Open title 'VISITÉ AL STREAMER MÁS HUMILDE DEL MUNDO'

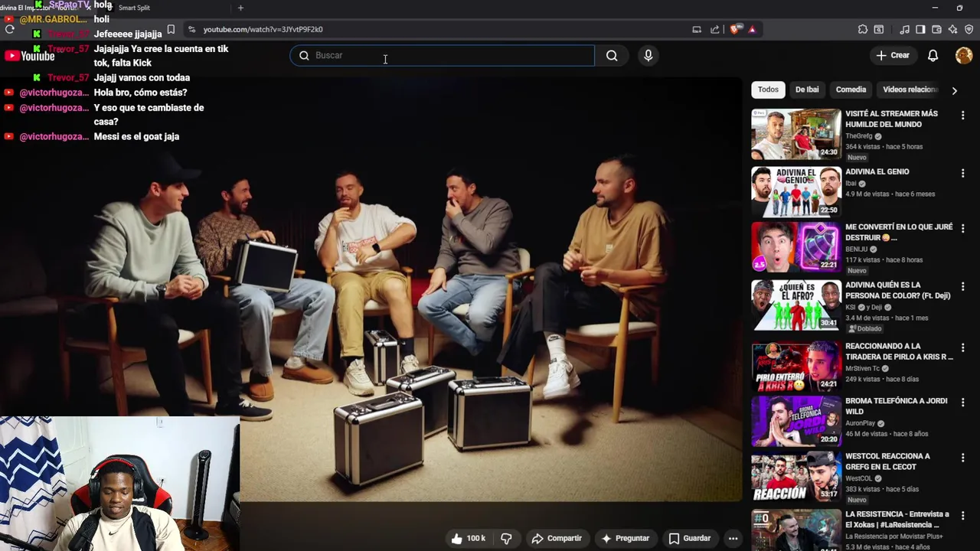pos(891,119)
